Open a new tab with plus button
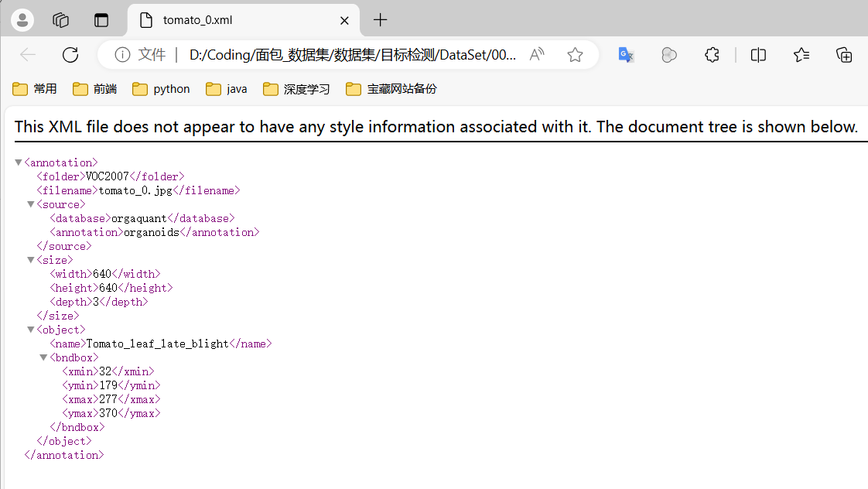 pyautogui.click(x=380, y=20)
